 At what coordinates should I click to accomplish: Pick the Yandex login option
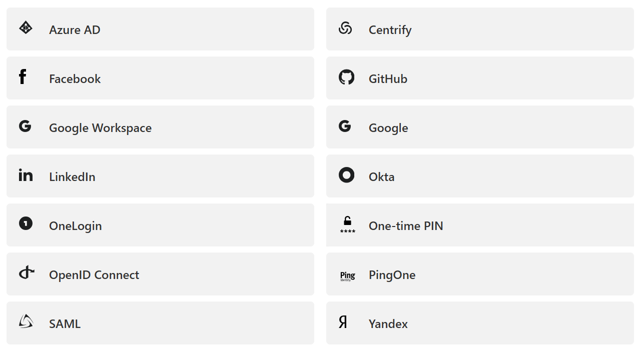(x=388, y=324)
